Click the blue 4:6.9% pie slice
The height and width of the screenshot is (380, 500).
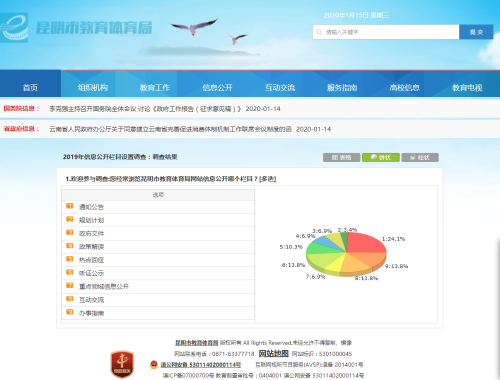click(325, 241)
